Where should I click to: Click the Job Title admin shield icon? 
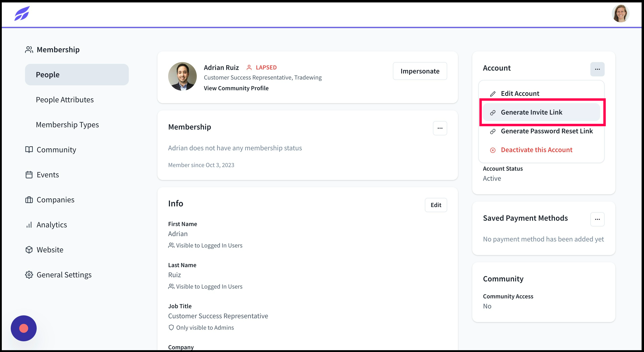(171, 327)
